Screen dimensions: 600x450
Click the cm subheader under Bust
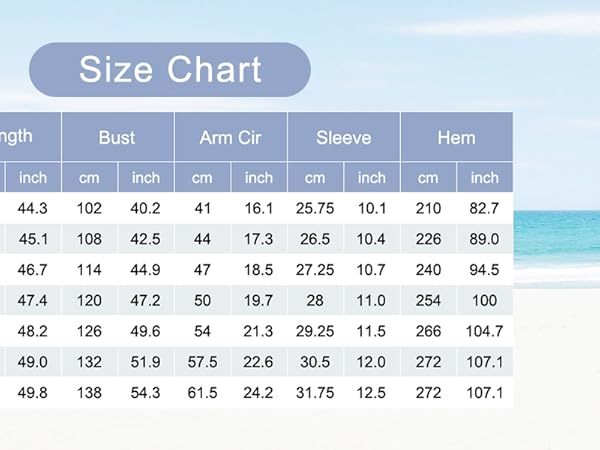click(90, 178)
